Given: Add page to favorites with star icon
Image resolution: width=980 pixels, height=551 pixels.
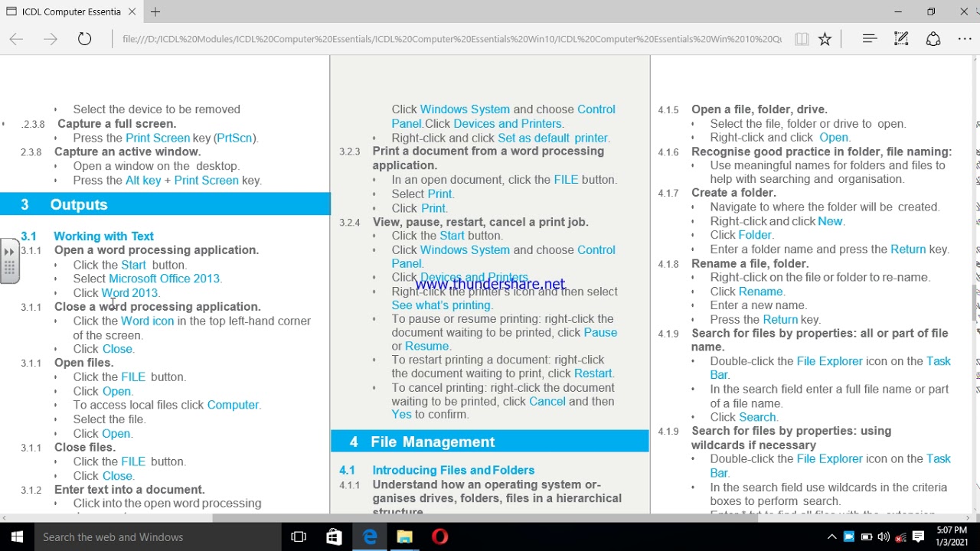Looking at the screenshot, I should [x=825, y=39].
